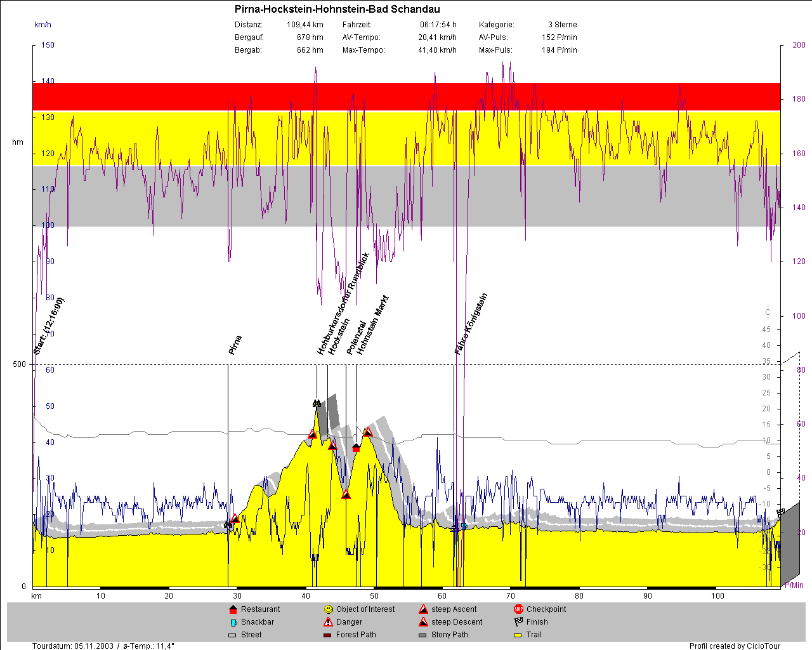
Task: Select the steep Descent legend icon
Action: pyautogui.click(x=423, y=622)
